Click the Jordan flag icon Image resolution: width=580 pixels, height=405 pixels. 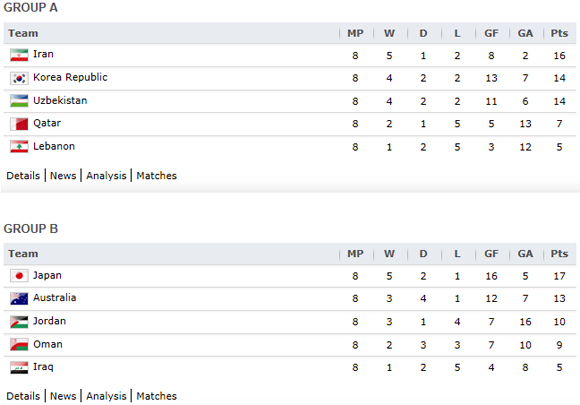19,322
